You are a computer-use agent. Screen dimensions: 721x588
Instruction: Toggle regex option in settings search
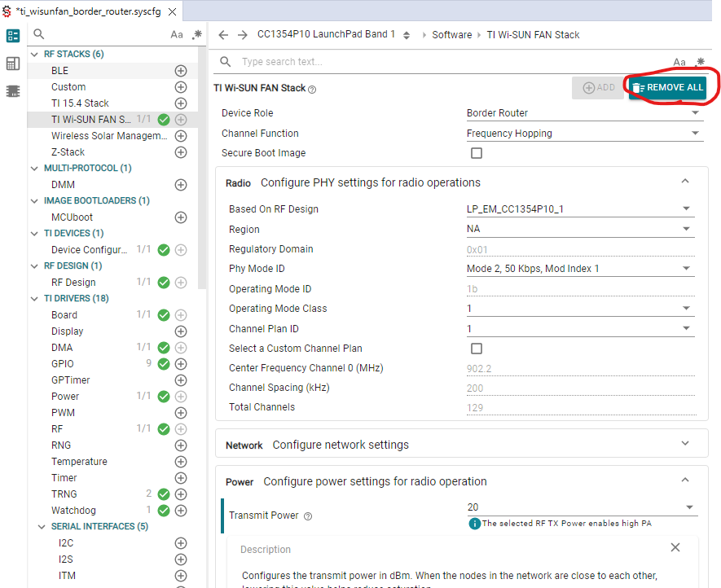699,62
